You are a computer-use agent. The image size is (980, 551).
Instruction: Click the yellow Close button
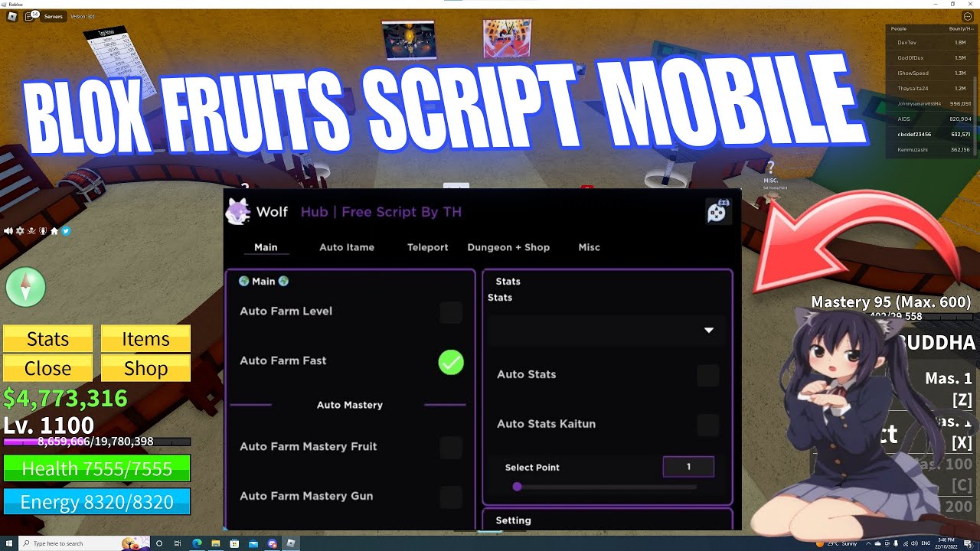click(x=47, y=368)
